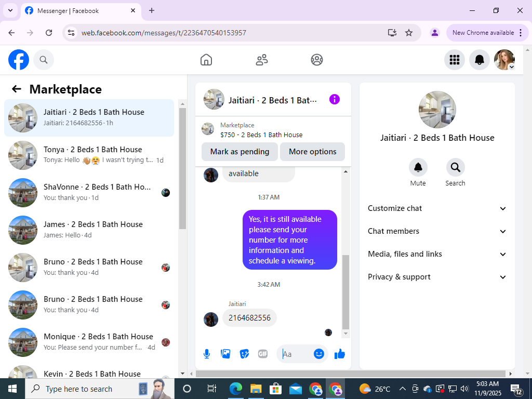The width and height of the screenshot is (532, 399).
Task: Open Mail app from taskbar
Action: click(296, 389)
